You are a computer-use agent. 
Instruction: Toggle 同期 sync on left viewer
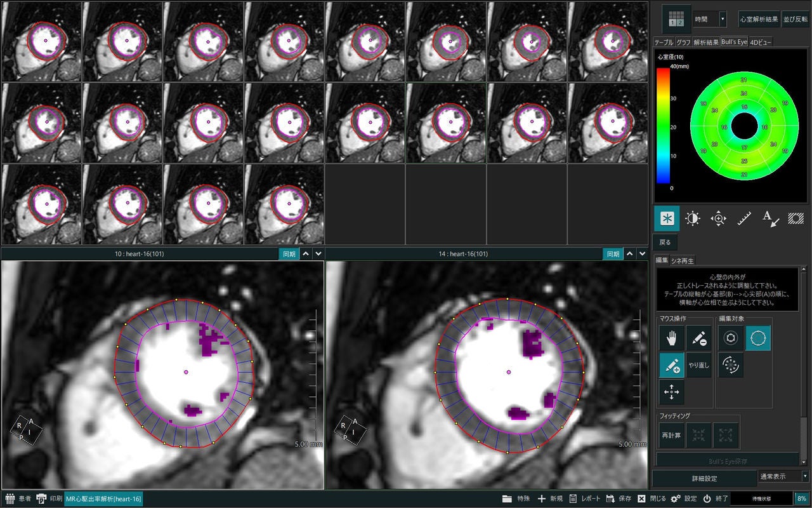[289, 254]
